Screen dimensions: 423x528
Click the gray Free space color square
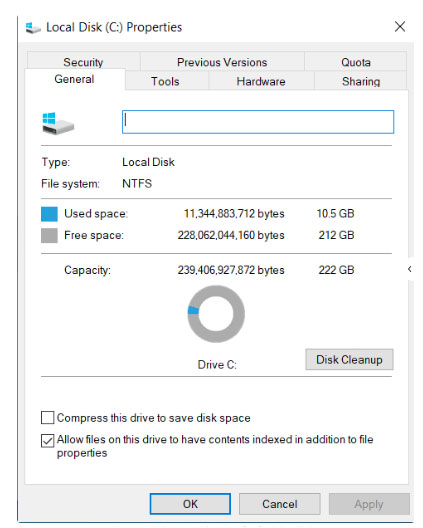pyautogui.click(x=49, y=235)
